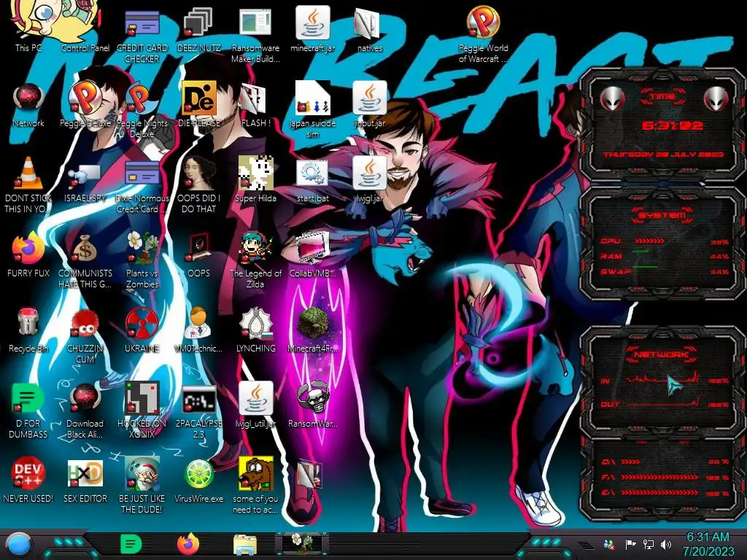Select the Download Black Ali shortcut
747x560 pixels.
pyautogui.click(x=85, y=411)
